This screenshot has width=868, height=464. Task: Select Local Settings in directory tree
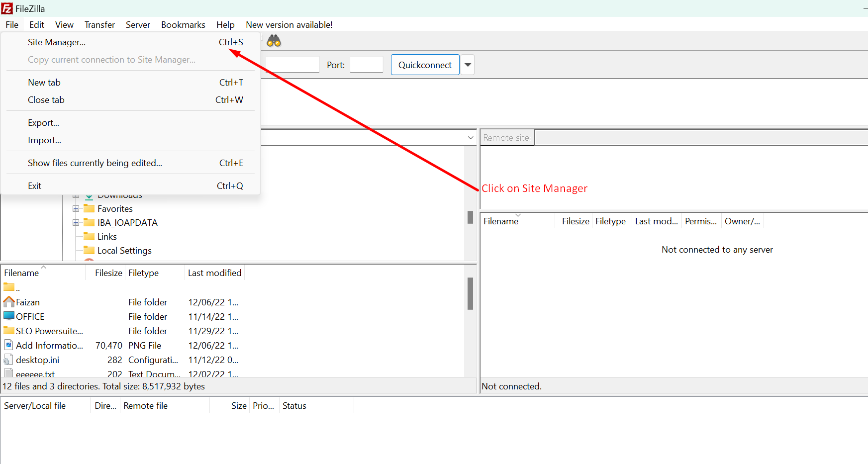(x=124, y=251)
